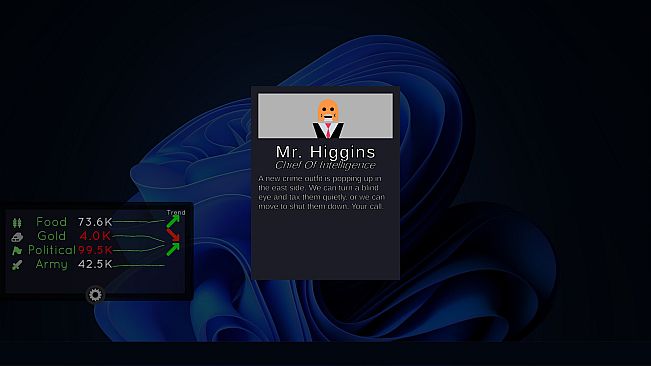Select the Food resource label
This screenshot has height=366, width=651.
[x=51, y=222]
